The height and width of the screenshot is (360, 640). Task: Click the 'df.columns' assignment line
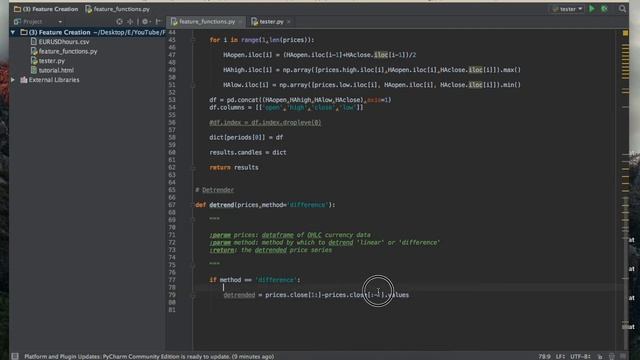(286, 107)
